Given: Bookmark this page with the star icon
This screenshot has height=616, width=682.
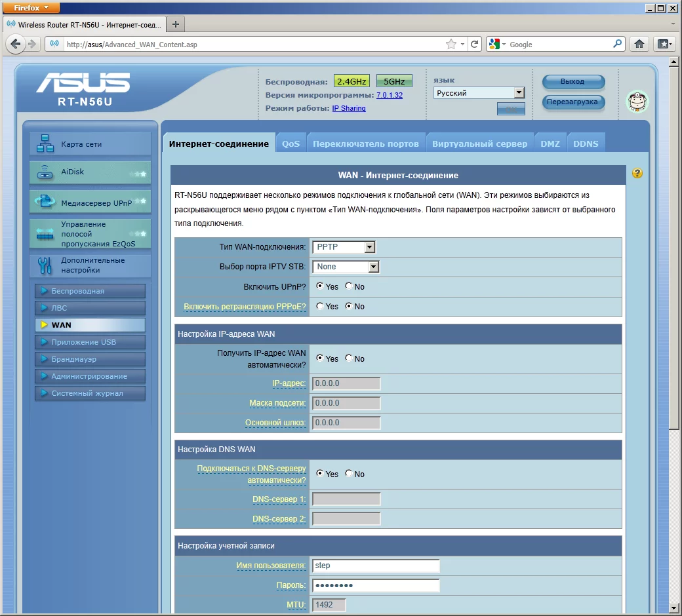Looking at the screenshot, I should click(x=451, y=44).
